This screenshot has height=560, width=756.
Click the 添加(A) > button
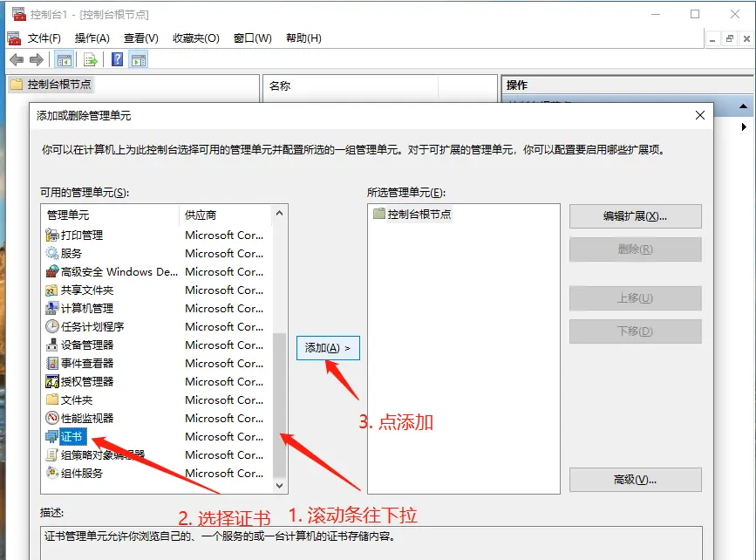[329, 348]
